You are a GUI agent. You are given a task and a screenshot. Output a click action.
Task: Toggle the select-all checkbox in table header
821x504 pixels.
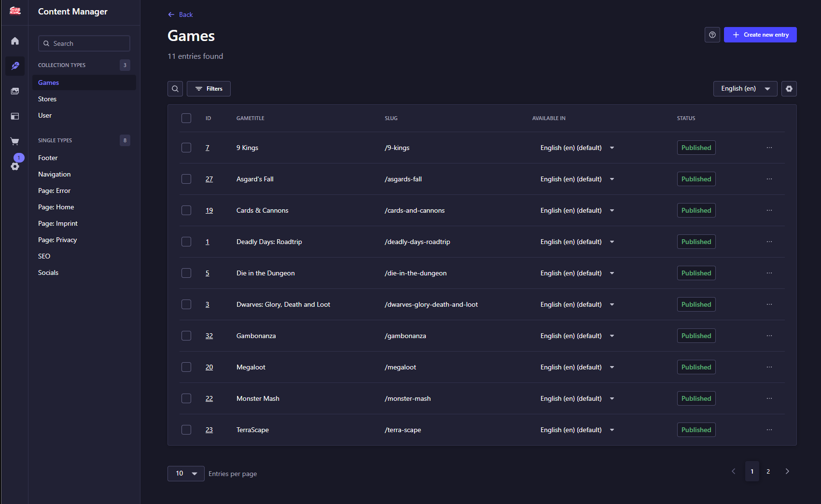[x=186, y=118]
